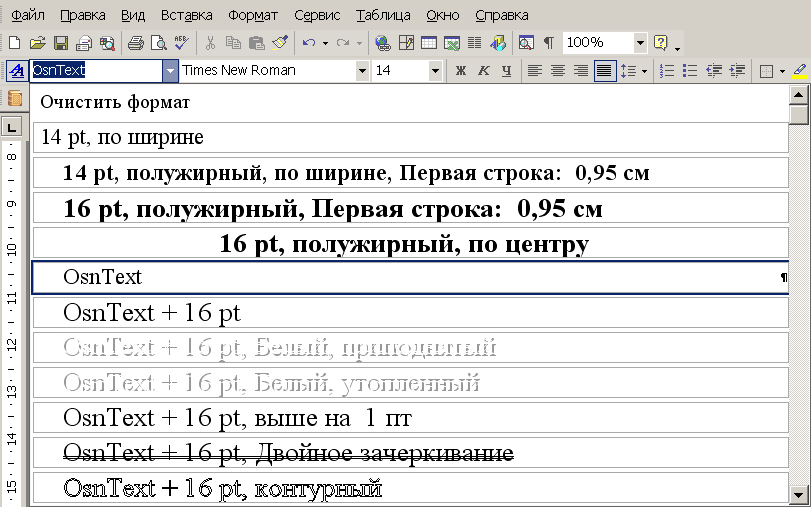This screenshot has height=507, width=811.
Task: Open the Columns layout button
Action: 475,43
